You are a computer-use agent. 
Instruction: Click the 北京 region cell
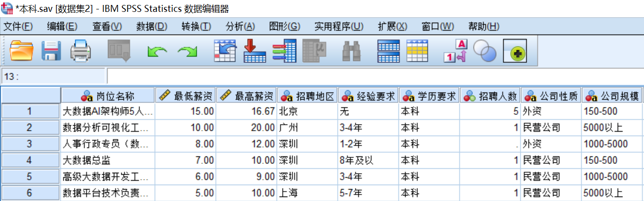coord(307,111)
